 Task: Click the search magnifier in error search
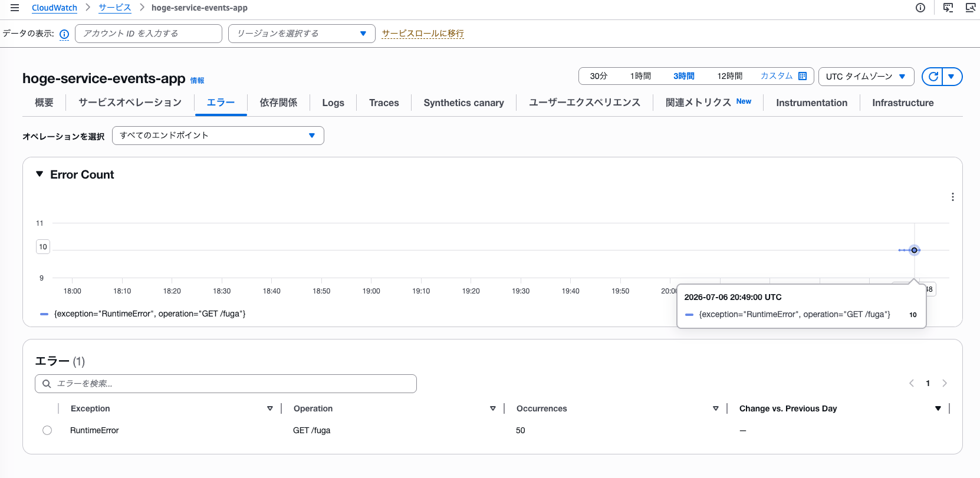tap(47, 384)
